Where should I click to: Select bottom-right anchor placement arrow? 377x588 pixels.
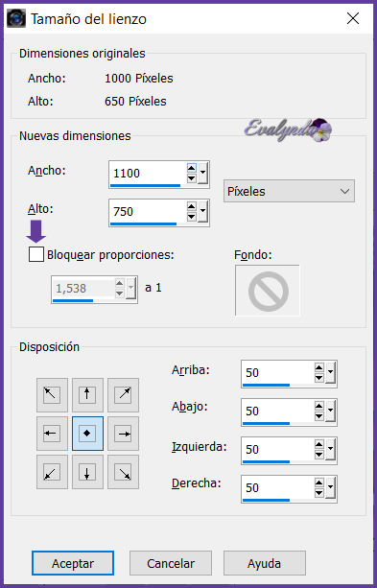pyautogui.click(x=123, y=472)
